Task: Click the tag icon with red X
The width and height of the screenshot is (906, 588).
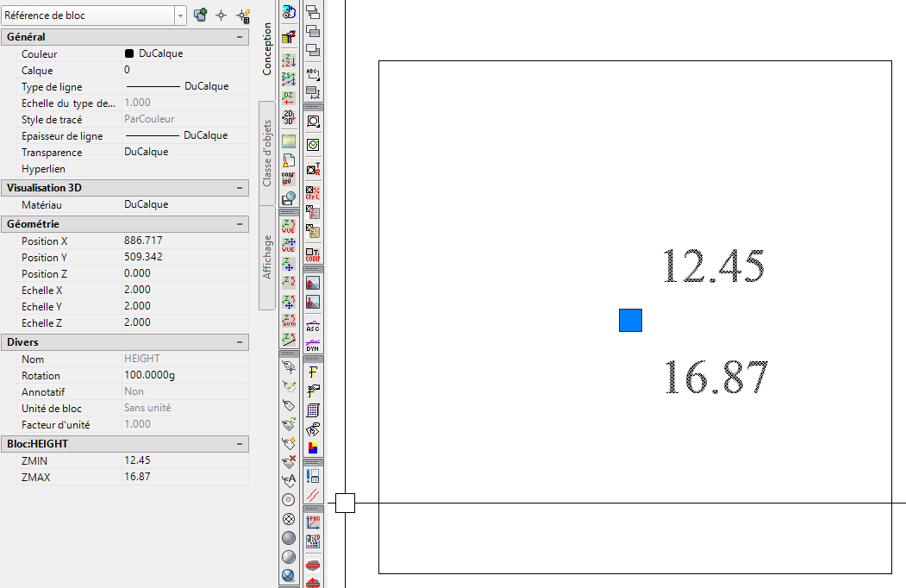Action: tap(289, 461)
